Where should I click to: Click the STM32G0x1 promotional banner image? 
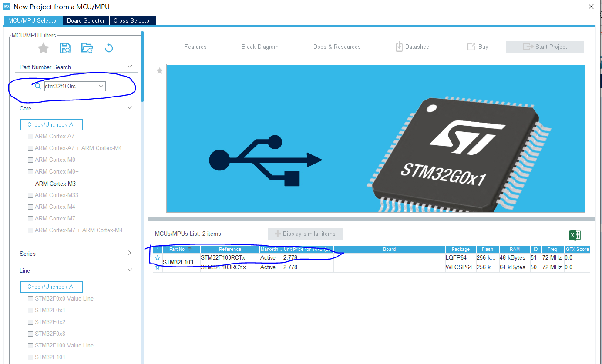[376, 138]
